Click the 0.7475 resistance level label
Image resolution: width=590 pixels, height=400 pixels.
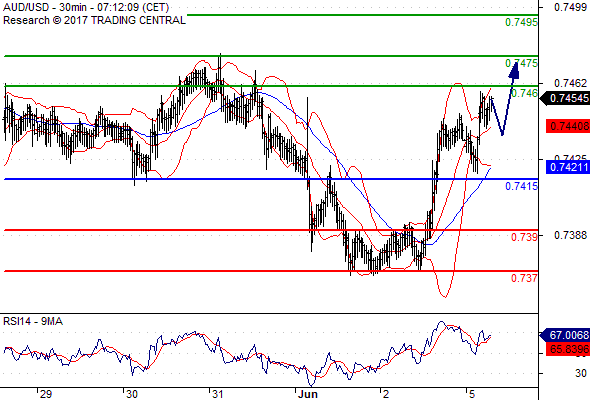coord(521,63)
